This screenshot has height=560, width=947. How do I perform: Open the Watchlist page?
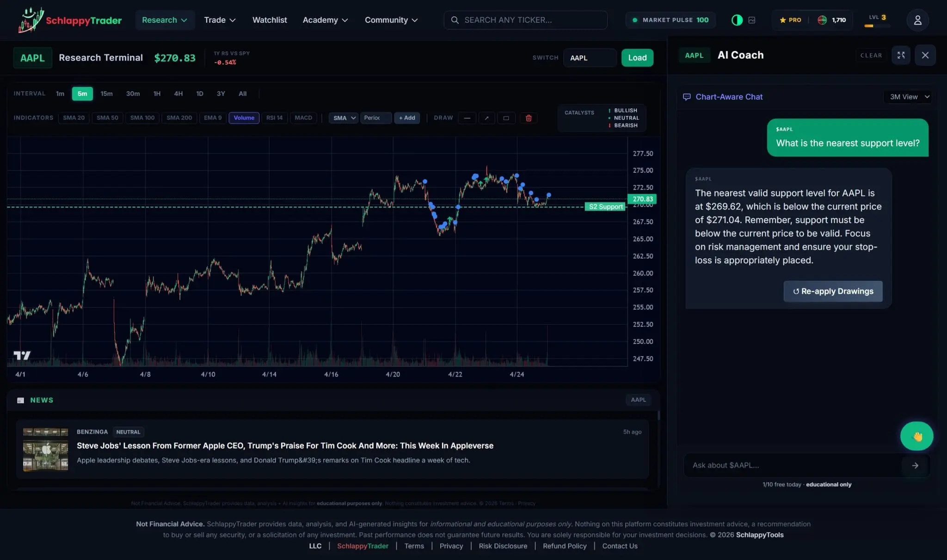(270, 20)
